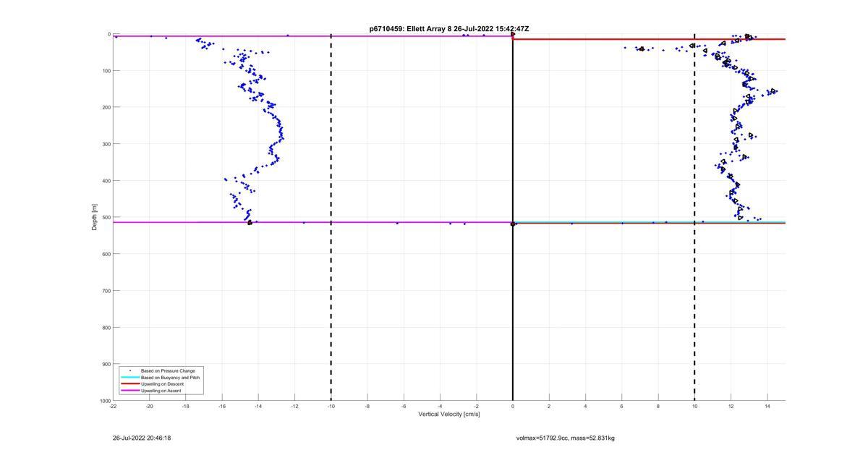Click the velocity axis tick label '-8'

[367, 407]
